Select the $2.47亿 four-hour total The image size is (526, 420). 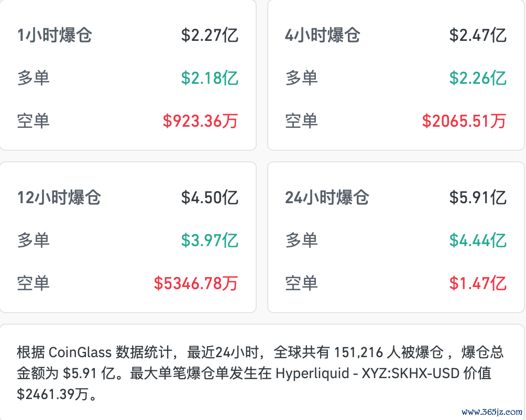tap(478, 35)
